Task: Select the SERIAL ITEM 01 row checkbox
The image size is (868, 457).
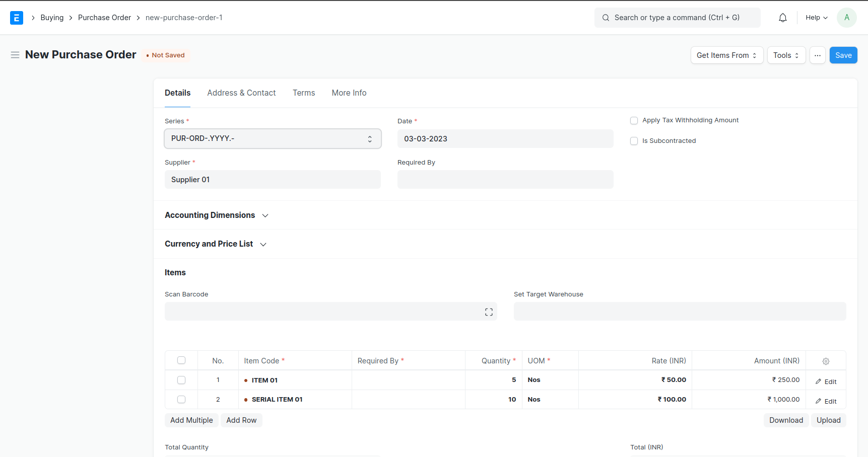Action: 181,399
